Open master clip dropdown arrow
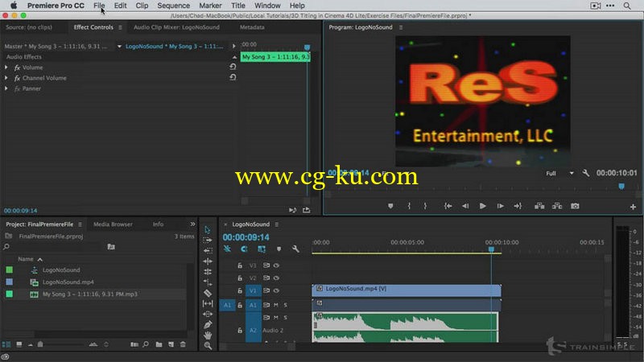The image size is (644, 362). click(x=119, y=47)
